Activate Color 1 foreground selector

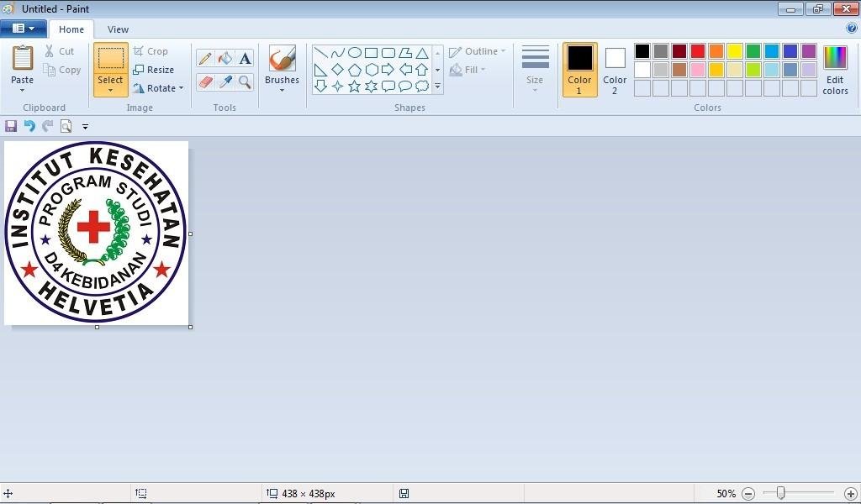tap(580, 71)
